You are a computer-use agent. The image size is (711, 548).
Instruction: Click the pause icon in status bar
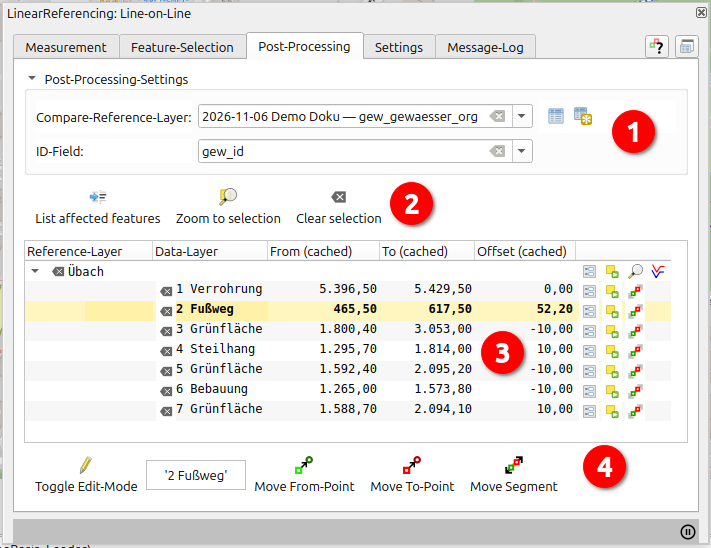click(688, 532)
